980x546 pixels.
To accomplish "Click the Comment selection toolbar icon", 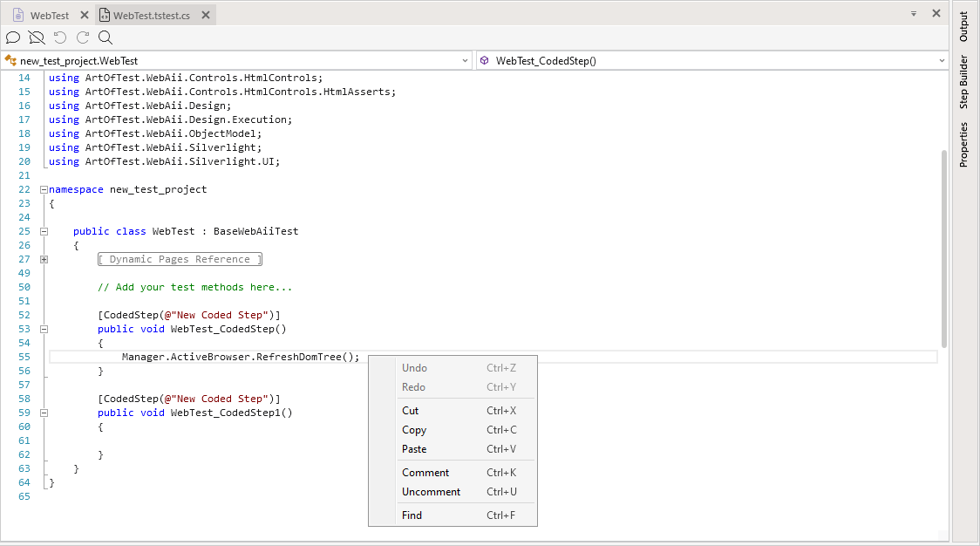I will click(13, 38).
